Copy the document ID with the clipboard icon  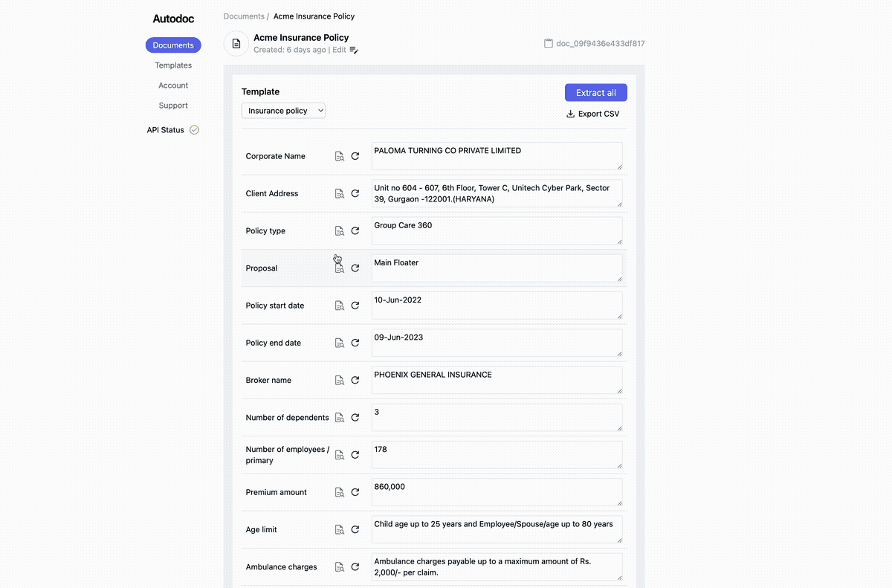(549, 43)
